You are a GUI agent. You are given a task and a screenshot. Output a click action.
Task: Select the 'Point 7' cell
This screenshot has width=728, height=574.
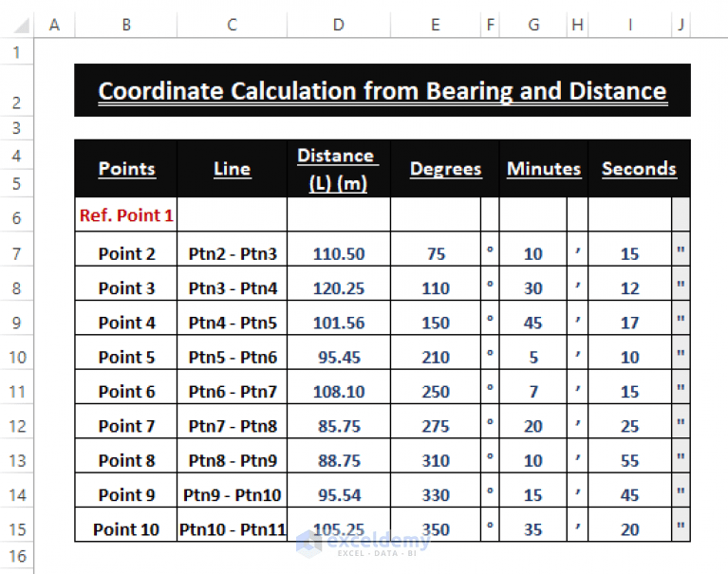(x=126, y=421)
